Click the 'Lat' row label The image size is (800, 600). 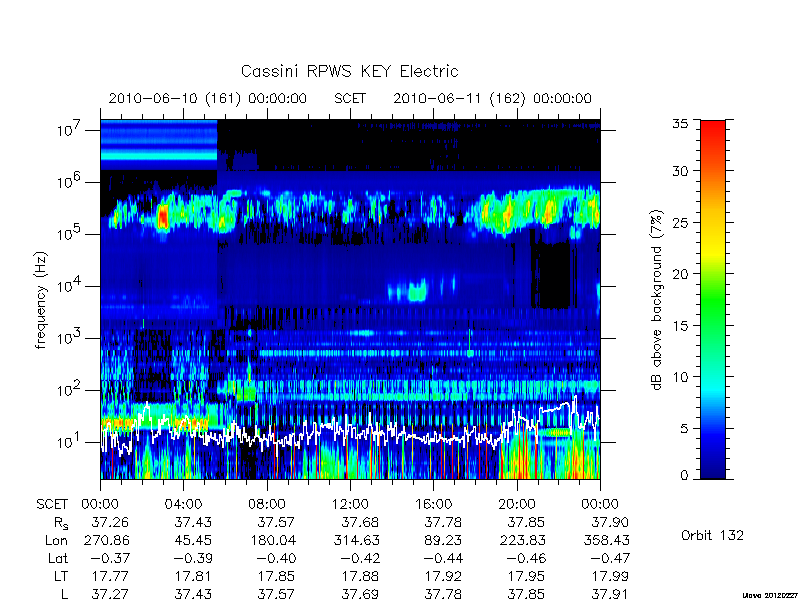(58, 558)
